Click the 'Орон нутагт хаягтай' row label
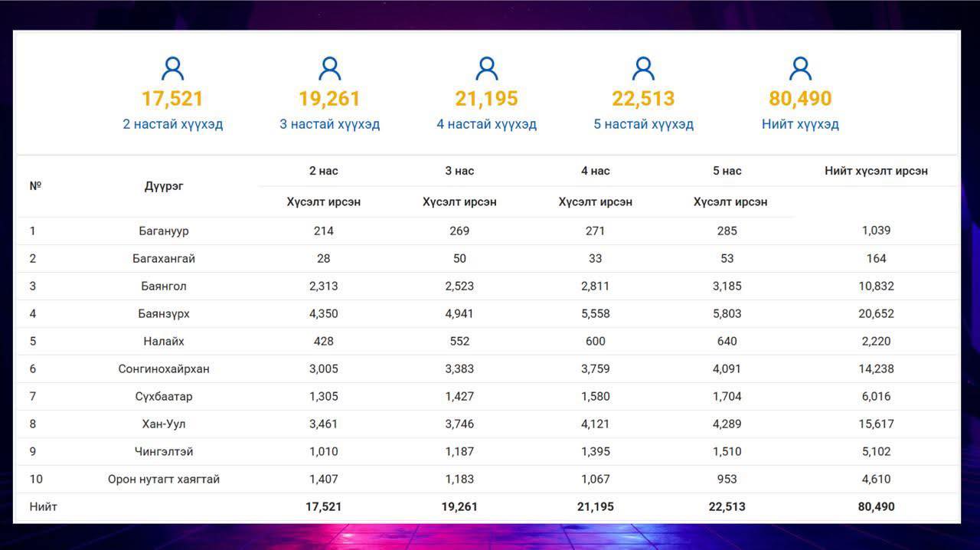 [164, 479]
